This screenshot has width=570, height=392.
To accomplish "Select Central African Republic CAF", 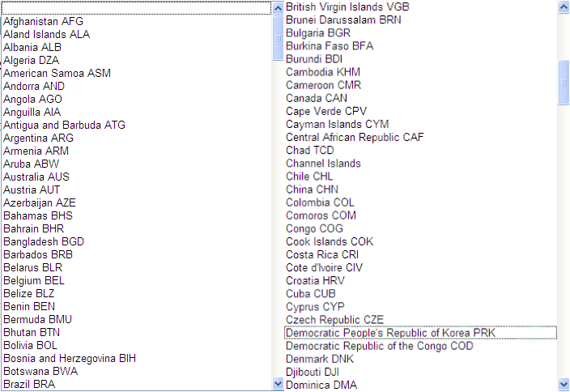I will [355, 138].
